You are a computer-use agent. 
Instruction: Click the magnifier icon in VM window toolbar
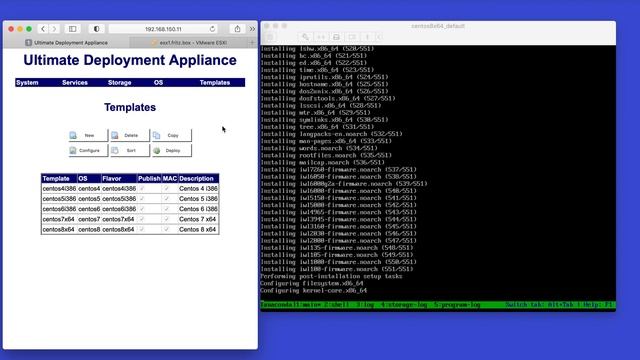point(305,37)
